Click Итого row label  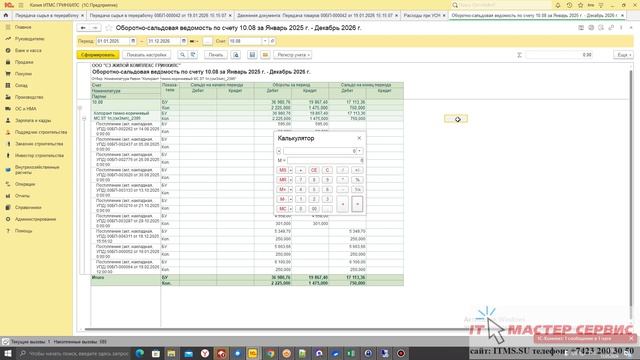coord(98,278)
